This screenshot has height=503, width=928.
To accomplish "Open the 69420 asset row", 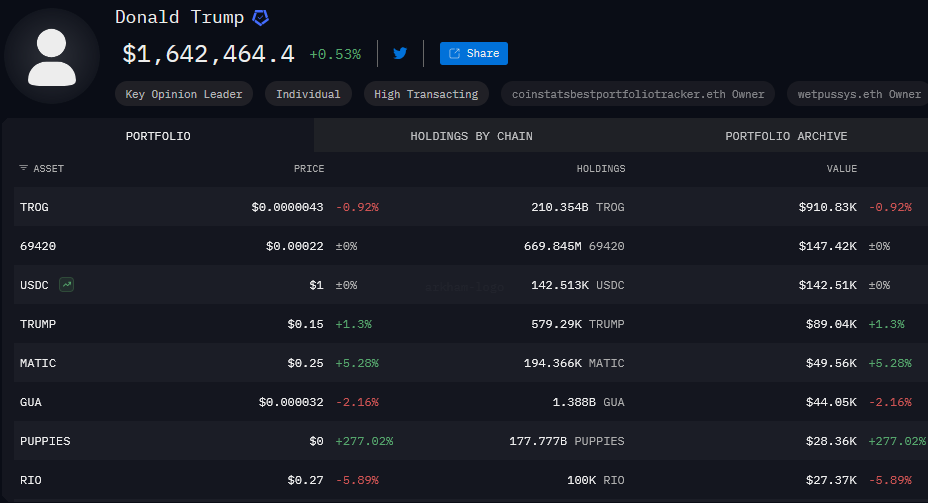I will click(471, 246).
